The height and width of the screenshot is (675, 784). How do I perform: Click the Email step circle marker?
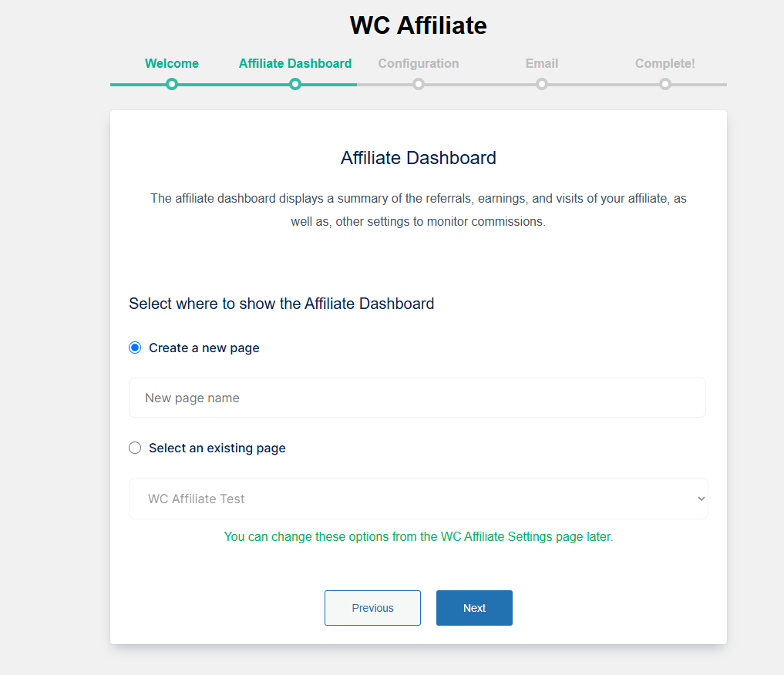point(541,84)
